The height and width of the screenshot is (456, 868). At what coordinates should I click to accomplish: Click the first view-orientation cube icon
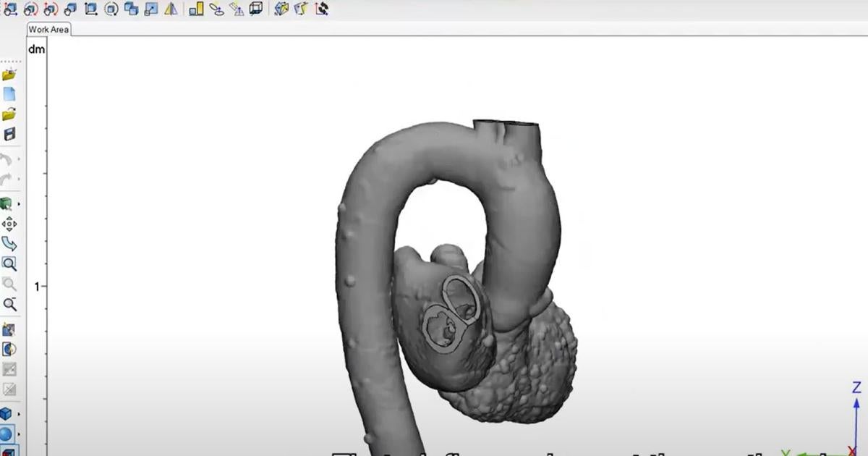10,9
